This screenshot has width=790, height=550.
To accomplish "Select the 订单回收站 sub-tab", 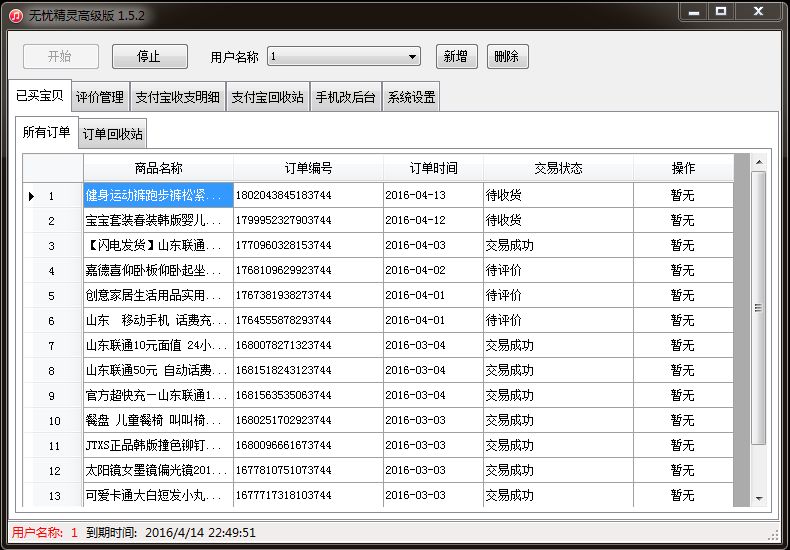I will [112, 134].
